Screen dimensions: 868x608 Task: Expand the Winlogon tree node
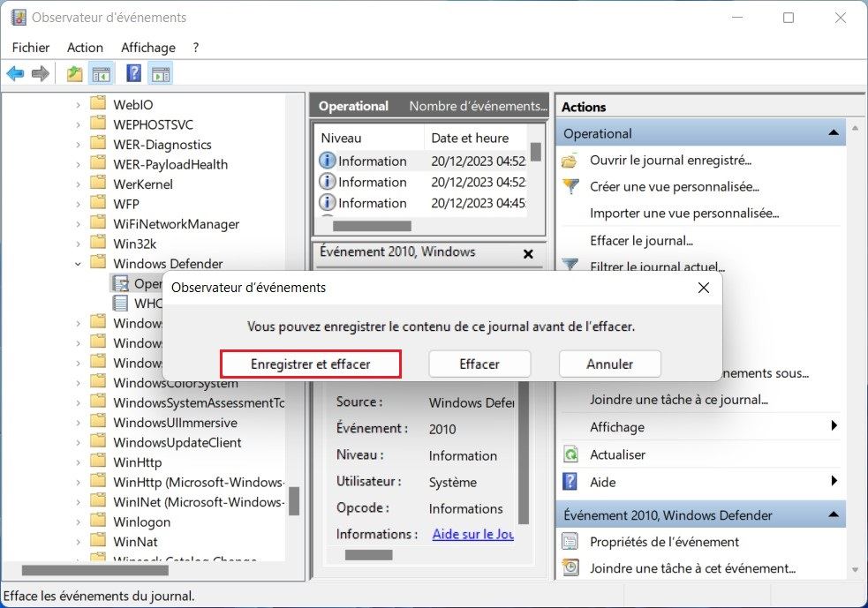[78, 522]
